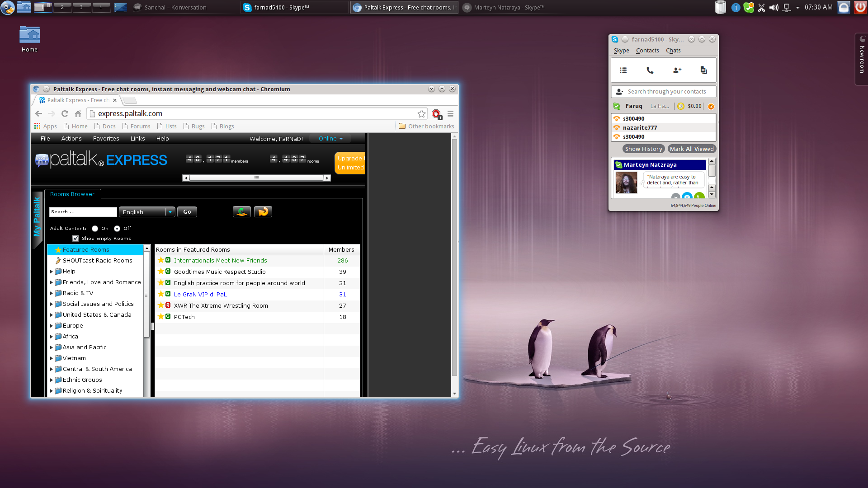Expand United States & Canada category
868x488 pixels.
[52, 315]
